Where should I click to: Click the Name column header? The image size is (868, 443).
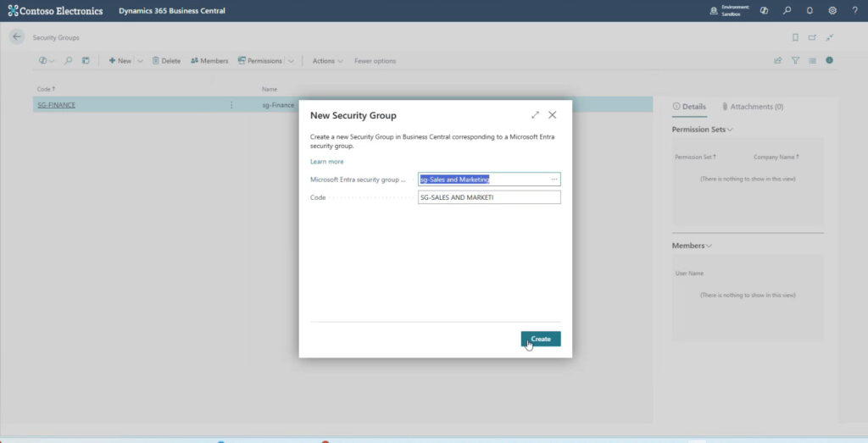[270, 89]
